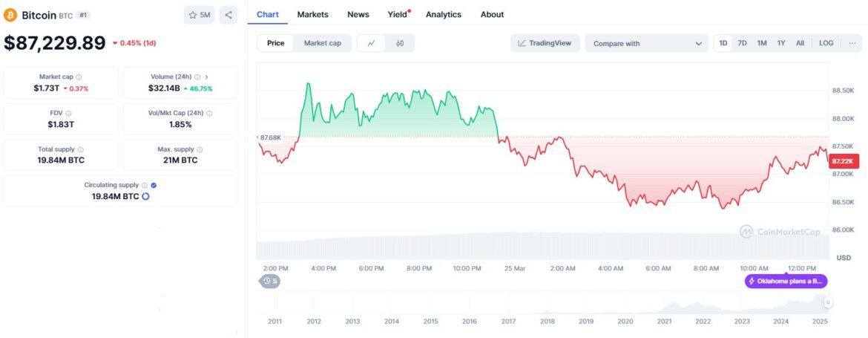
Task: Toggle chart to Market cap view
Action: (323, 43)
